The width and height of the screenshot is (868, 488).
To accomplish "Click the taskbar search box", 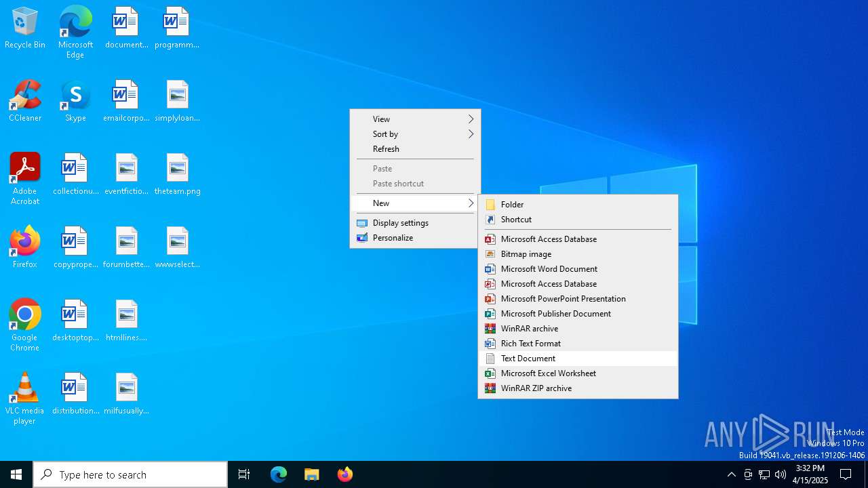I will pyautogui.click(x=130, y=474).
